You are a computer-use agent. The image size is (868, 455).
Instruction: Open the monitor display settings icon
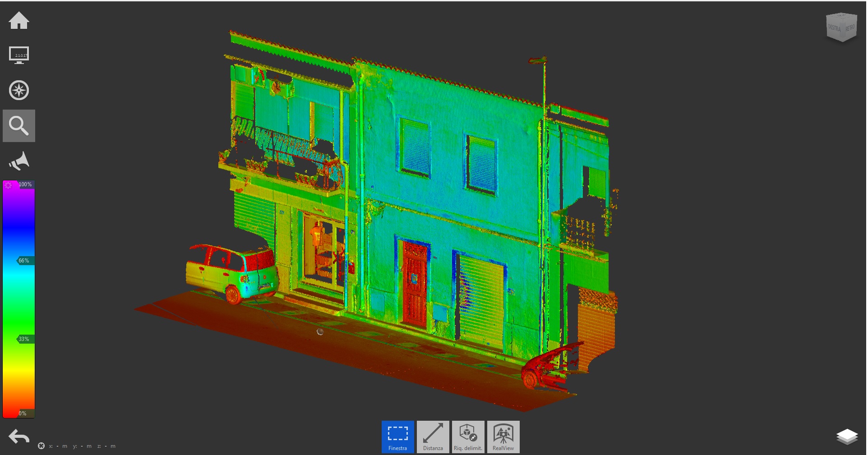point(19,55)
